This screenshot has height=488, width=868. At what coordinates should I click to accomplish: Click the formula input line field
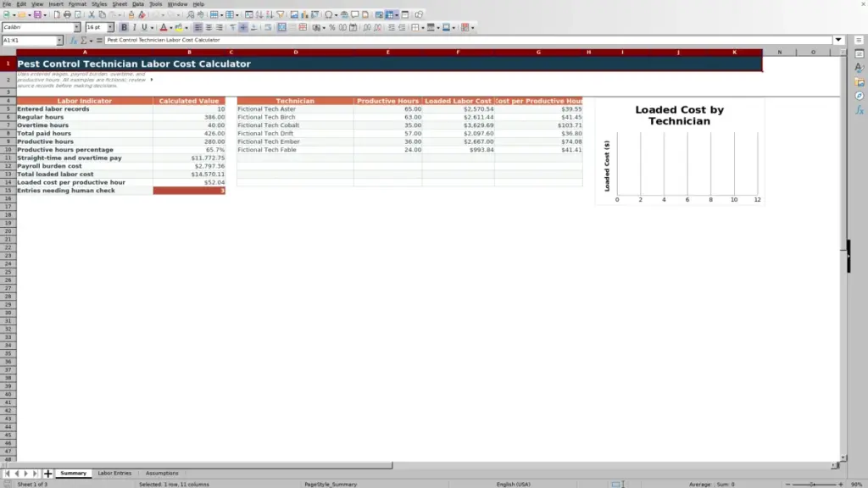(468, 41)
